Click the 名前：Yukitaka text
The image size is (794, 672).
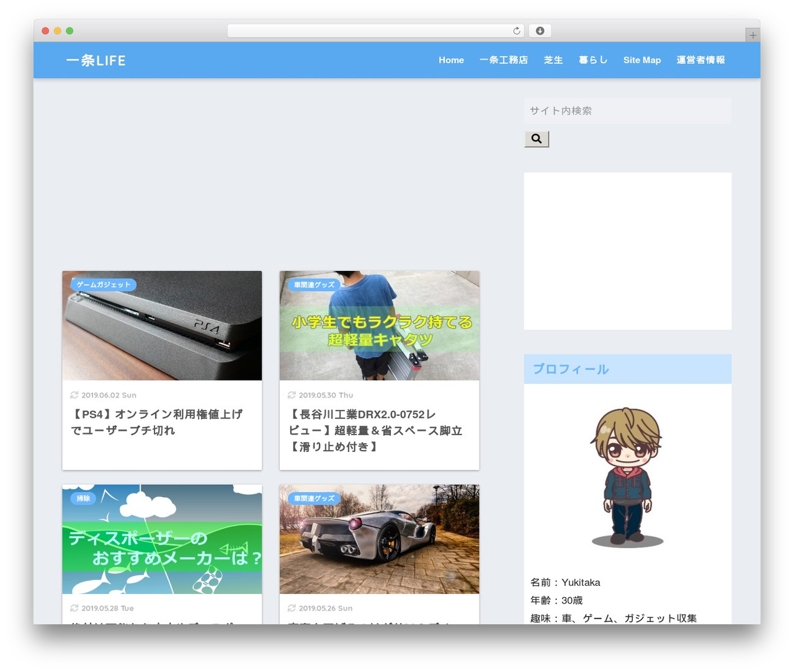[565, 582]
